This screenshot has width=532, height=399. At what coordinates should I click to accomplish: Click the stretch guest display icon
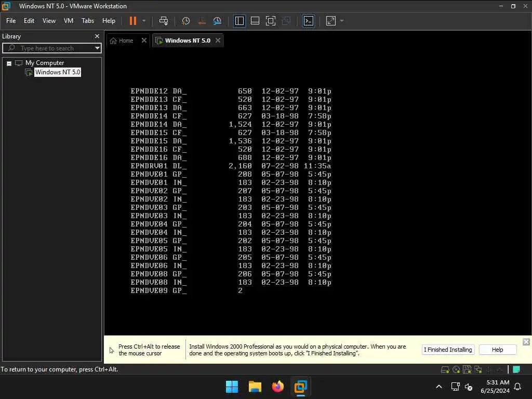coord(331,21)
